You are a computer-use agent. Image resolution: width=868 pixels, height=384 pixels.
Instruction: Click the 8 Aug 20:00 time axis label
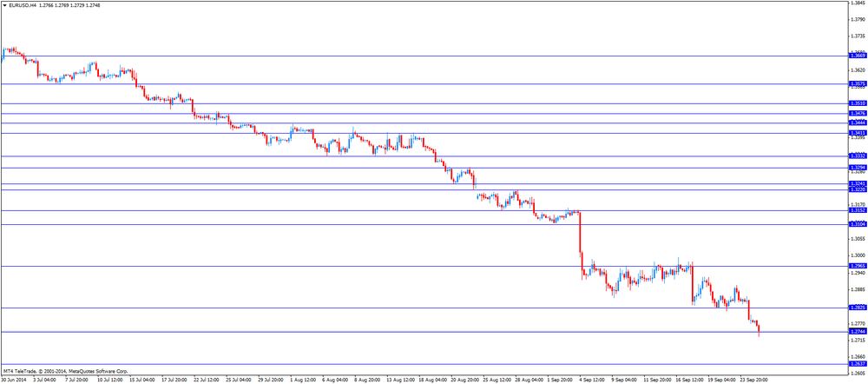coord(367,381)
